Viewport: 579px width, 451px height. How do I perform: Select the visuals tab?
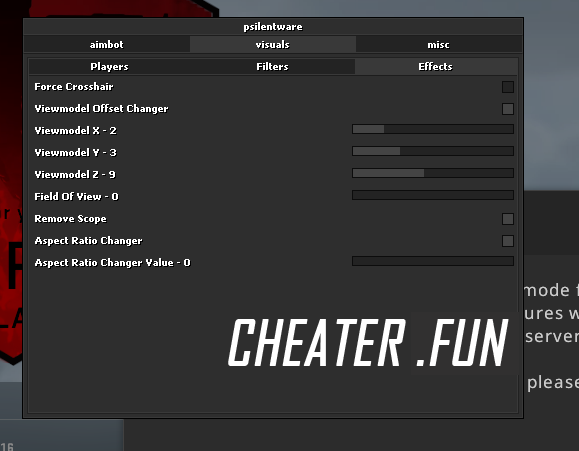click(273, 44)
